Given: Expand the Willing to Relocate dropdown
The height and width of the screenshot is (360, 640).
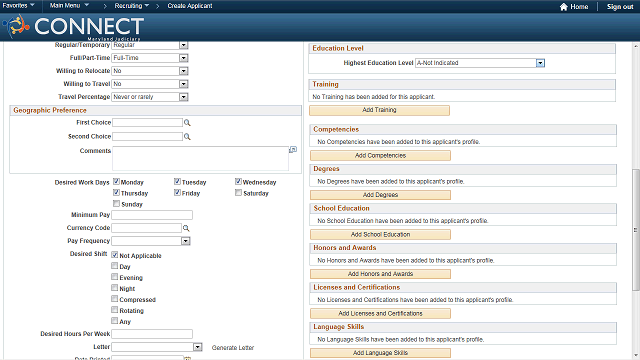Looking at the screenshot, I should [184, 71].
